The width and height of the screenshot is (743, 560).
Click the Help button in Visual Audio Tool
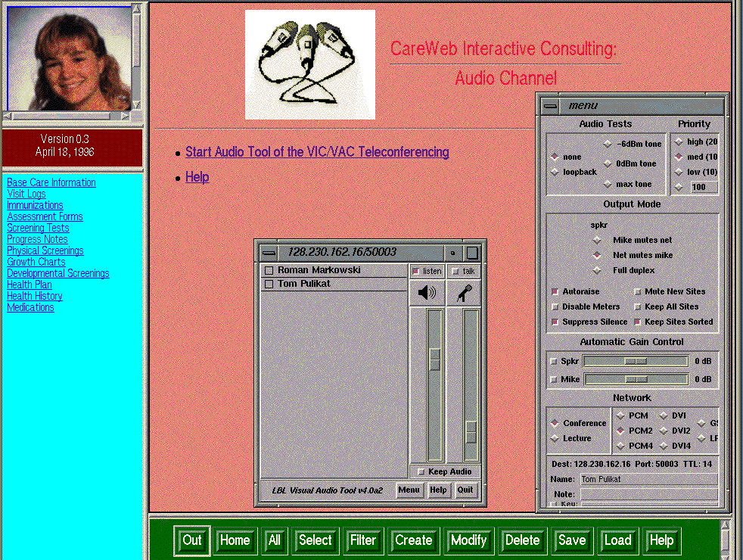pyautogui.click(x=438, y=490)
